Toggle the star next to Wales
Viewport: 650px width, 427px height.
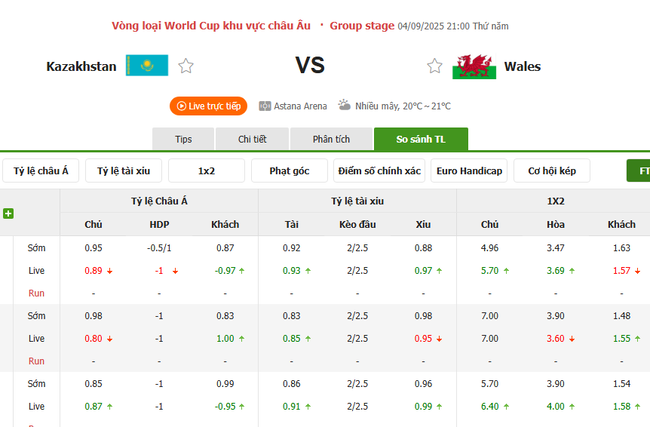tap(434, 66)
